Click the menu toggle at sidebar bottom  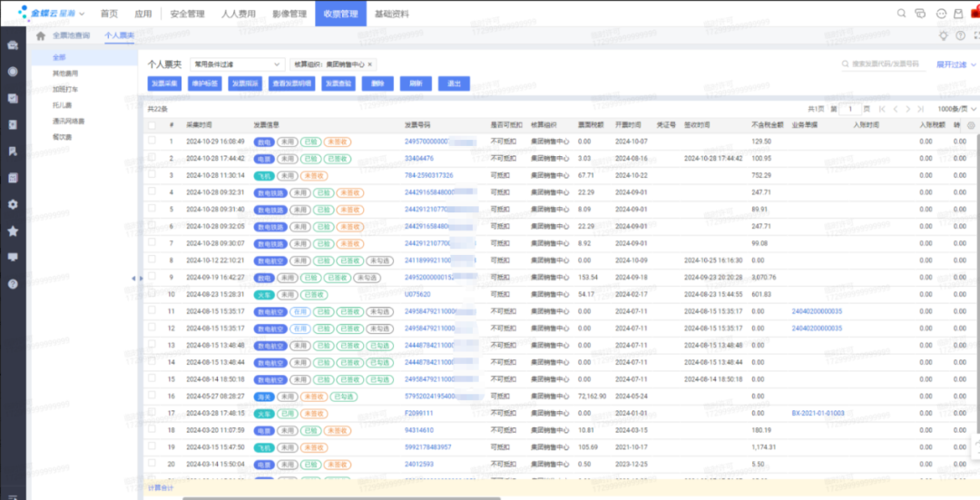[x=13, y=497]
